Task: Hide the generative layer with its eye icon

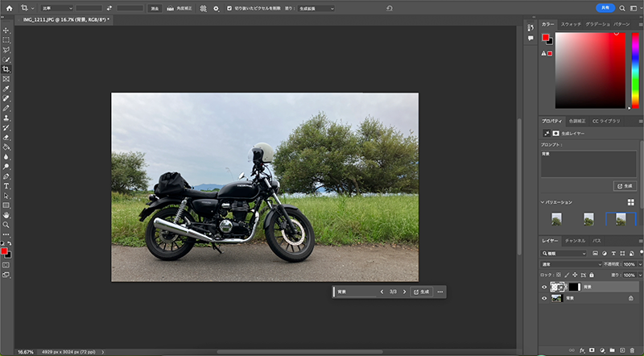Action: (544, 287)
